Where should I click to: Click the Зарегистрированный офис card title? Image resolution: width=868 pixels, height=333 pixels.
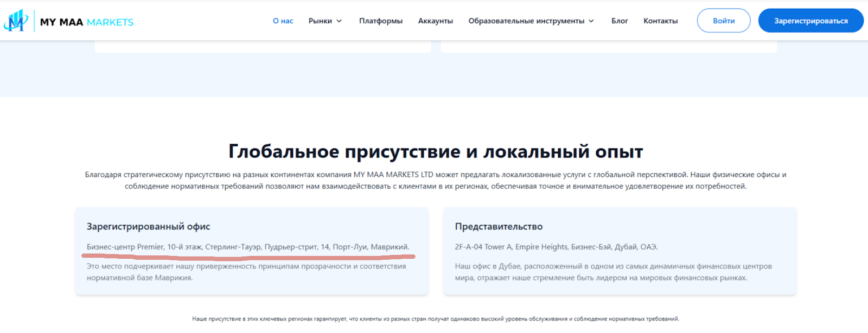(x=148, y=227)
